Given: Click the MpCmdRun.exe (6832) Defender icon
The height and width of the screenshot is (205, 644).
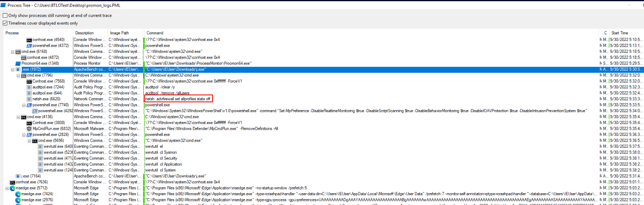Looking at the screenshot, I should pos(29,129).
